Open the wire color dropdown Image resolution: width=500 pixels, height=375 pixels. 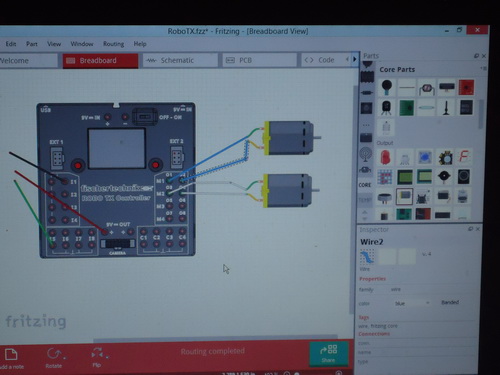(x=412, y=303)
